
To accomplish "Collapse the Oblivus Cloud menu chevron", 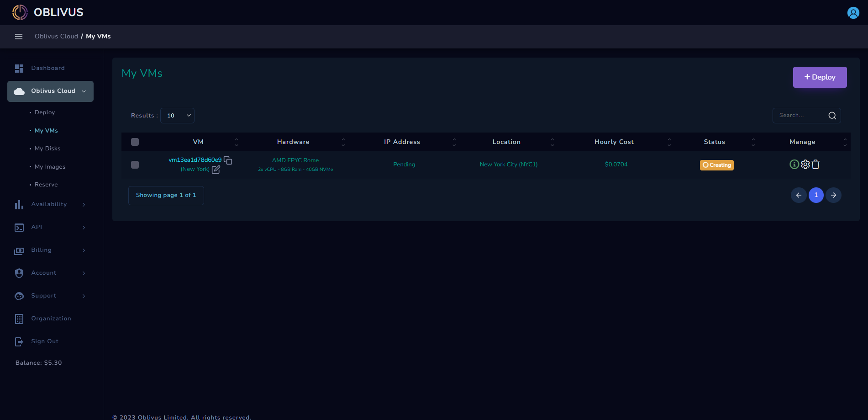I will (84, 91).
